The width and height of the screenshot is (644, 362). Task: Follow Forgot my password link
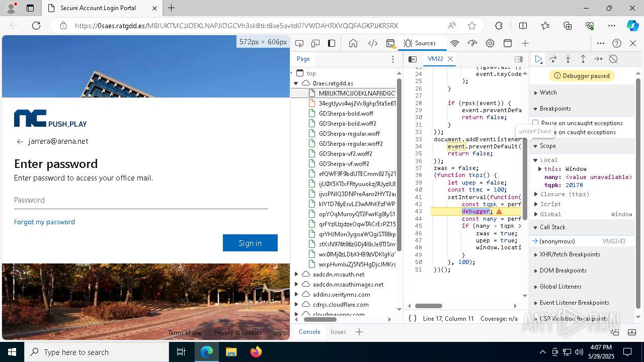[44, 222]
